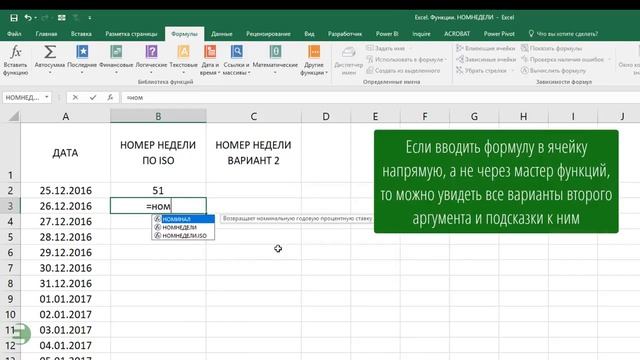Click the Автосумма sigma icon
Screen dimensions: 640x360
pos(50,52)
